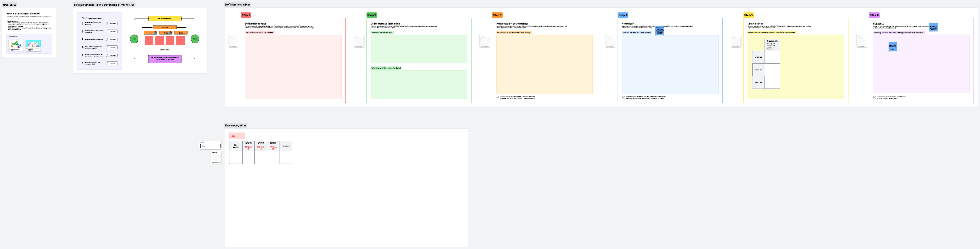Click the blue sticky note inside Step 6 area
The image size is (980, 249).
pos(893,46)
